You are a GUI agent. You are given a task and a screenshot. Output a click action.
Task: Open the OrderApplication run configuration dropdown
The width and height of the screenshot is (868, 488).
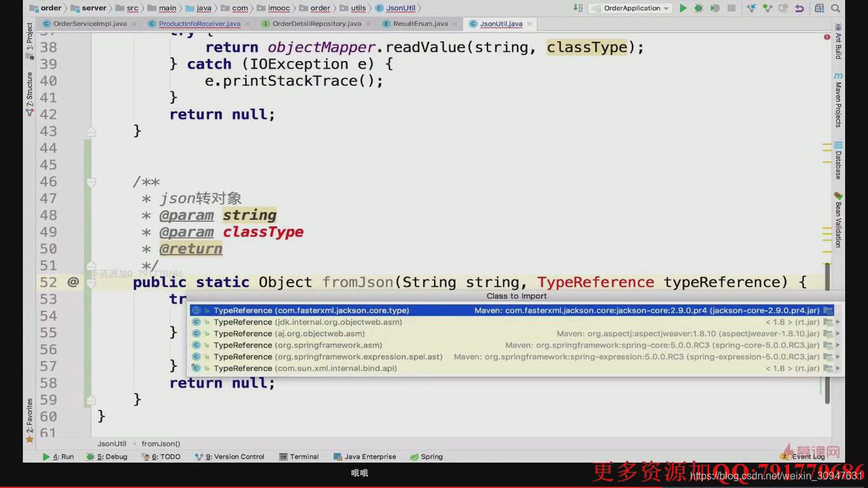click(630, 8)
